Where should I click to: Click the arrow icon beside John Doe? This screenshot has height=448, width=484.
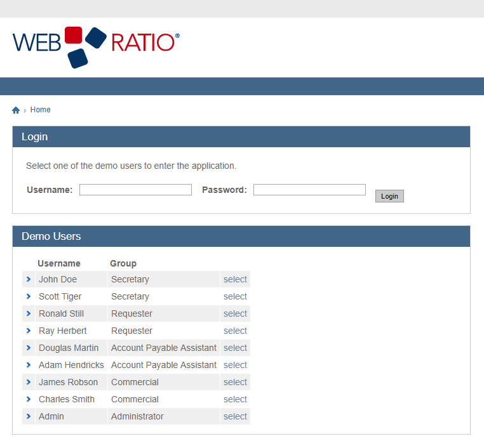coord(29,279)
